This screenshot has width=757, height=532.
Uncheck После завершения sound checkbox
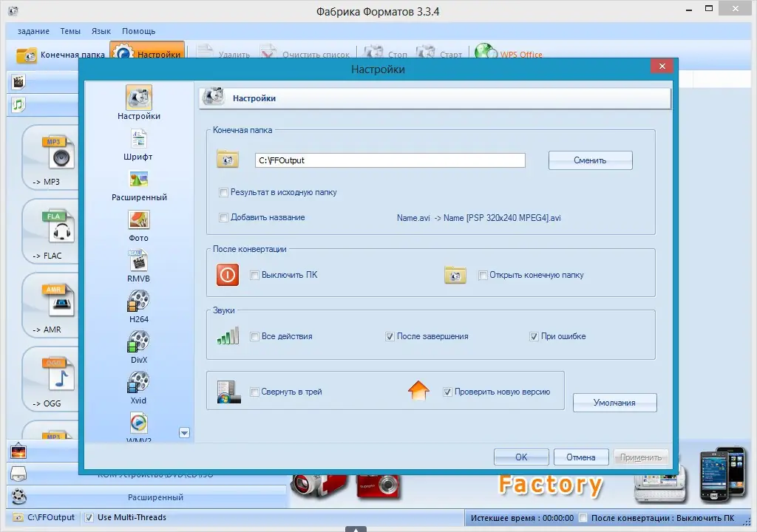coord(390,336)
